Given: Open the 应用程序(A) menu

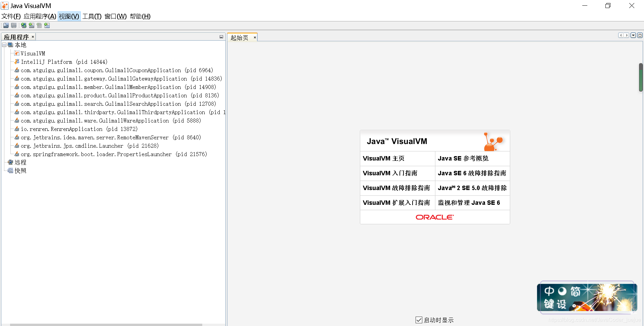Looking at the screenshot, I should 40,16.
